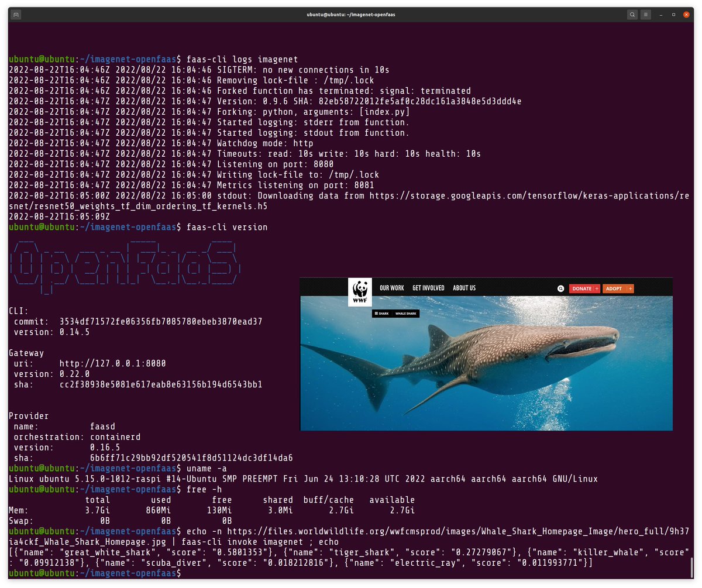Click the command 'faas-cli logs imagenet'

[242, 59]
